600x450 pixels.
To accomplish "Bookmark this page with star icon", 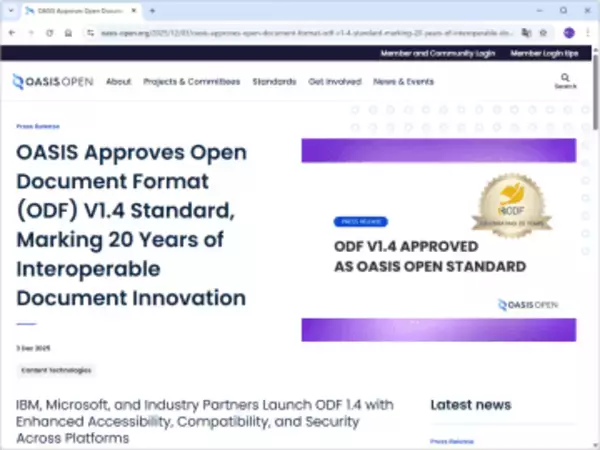I will [x=543, y=33].
